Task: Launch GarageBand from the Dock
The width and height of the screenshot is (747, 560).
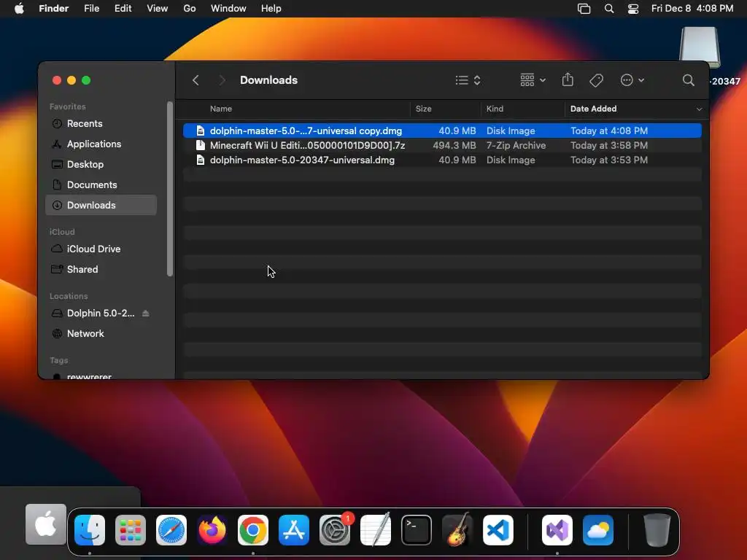Action: click(x=457, y=530)
